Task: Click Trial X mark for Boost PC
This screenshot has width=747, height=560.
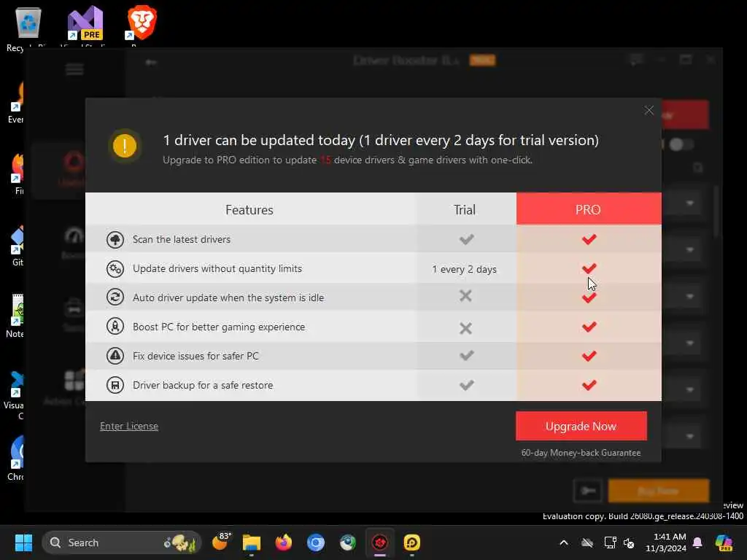Action: point(465,327)
